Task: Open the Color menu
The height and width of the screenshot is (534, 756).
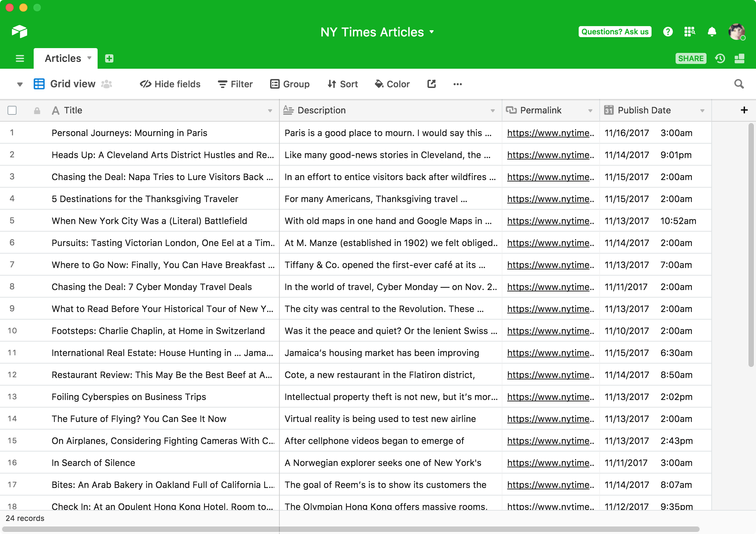Action: click(x=392, y=84)
